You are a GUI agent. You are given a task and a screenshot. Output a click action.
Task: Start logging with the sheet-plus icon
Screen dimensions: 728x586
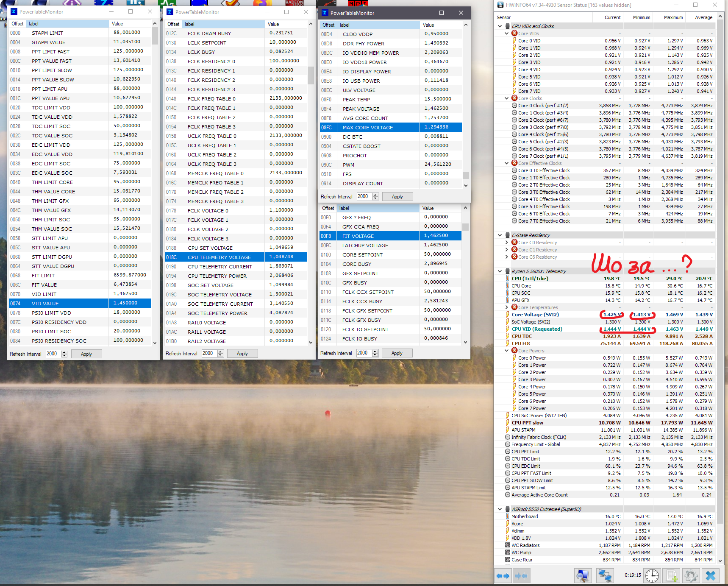coord(672,575)
